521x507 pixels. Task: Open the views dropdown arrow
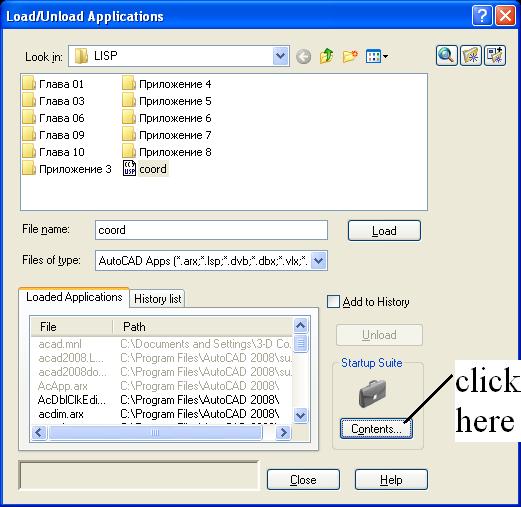click(x=385, y=56)
